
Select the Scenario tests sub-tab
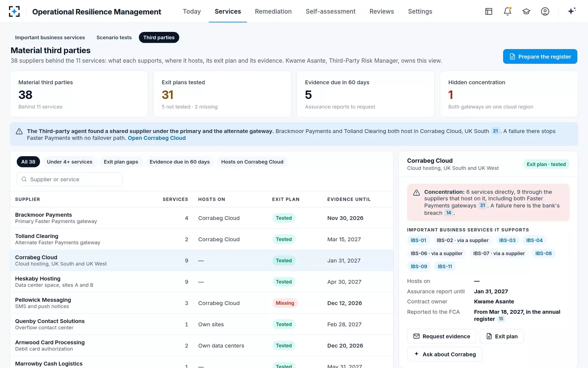click(x=114, y=38)
